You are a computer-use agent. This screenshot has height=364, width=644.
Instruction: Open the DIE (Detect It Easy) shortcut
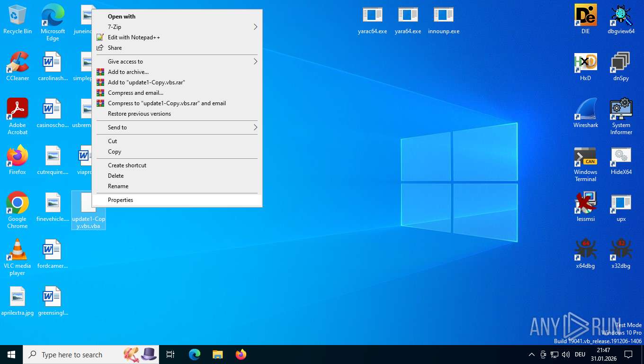586,19
